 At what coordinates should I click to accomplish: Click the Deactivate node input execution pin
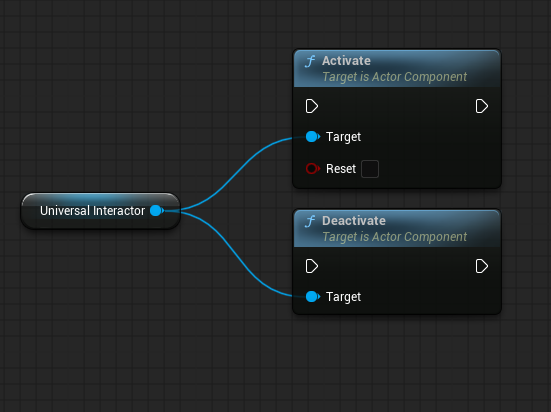(x=312, y=266)
